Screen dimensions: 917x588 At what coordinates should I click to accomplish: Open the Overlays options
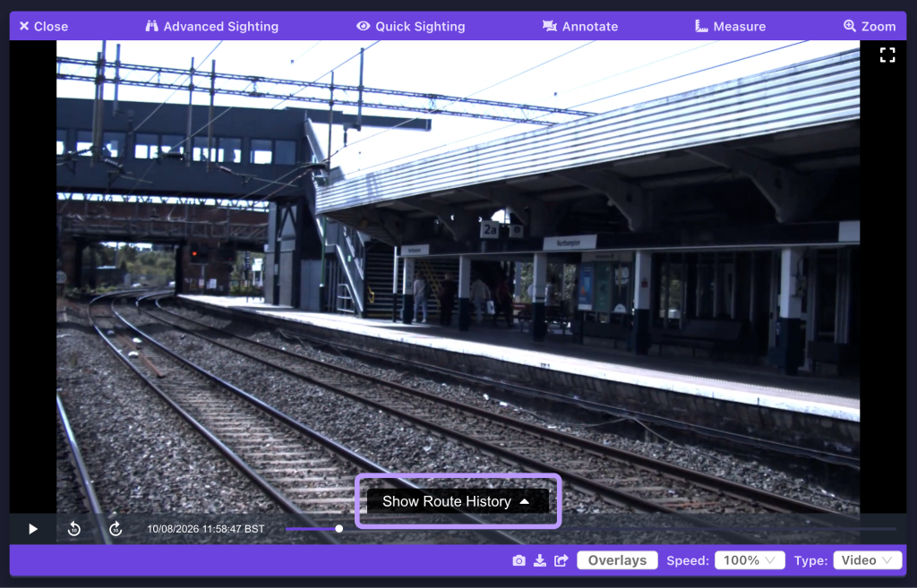(x=617, y=560)
